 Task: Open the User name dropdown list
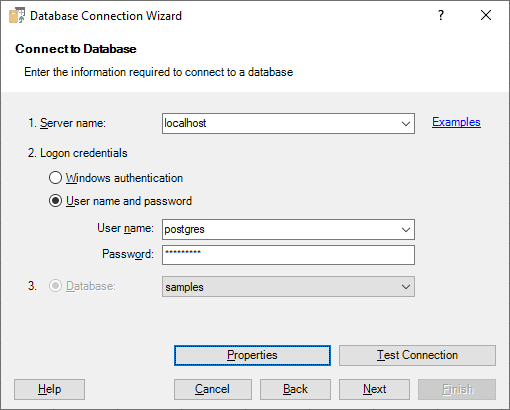(406, 230)
